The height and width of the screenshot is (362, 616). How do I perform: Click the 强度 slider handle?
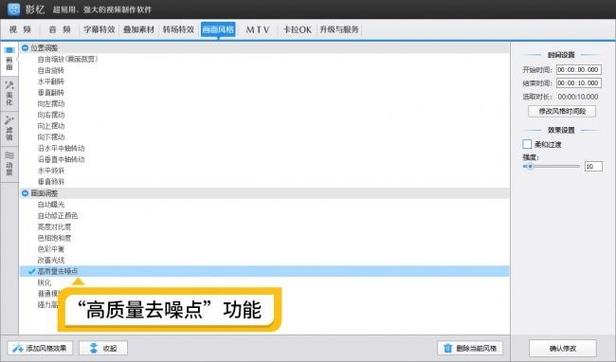(530, 166)
